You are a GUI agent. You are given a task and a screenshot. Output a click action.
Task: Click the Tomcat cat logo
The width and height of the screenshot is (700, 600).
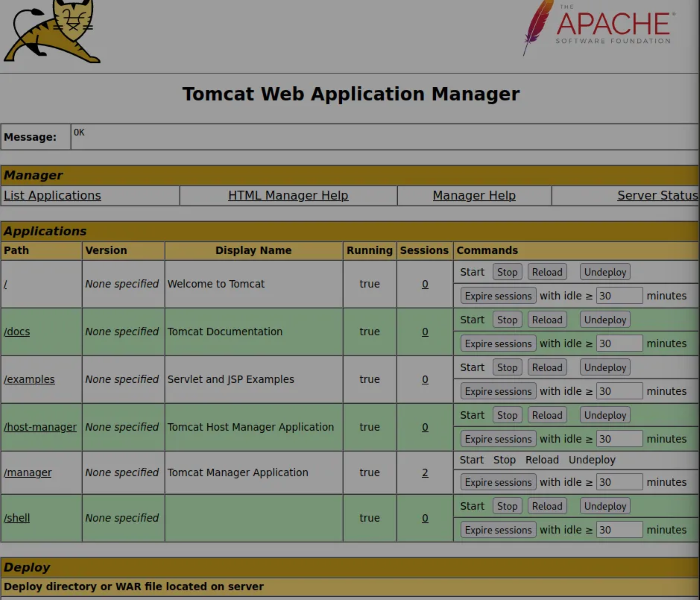click(52, 31)
